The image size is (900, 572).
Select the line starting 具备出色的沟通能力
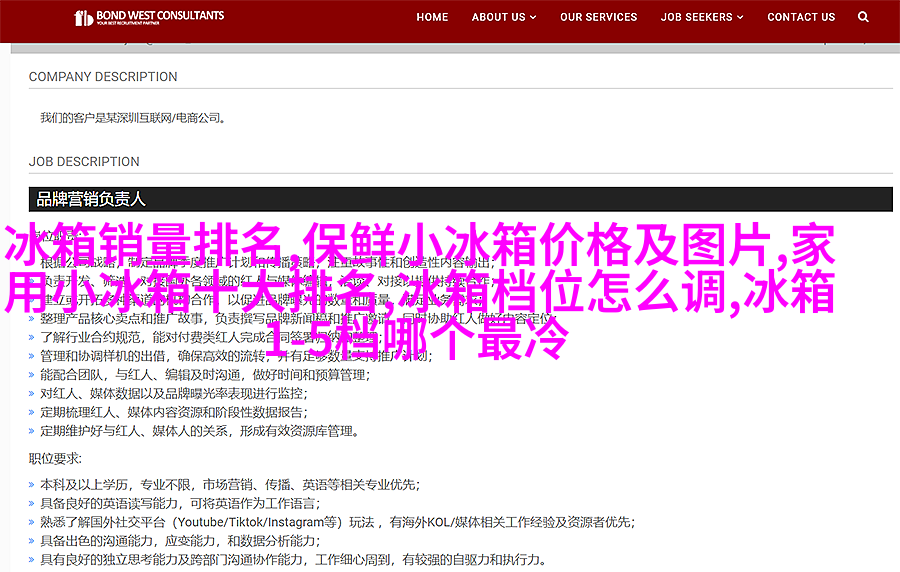click(180, 541)
